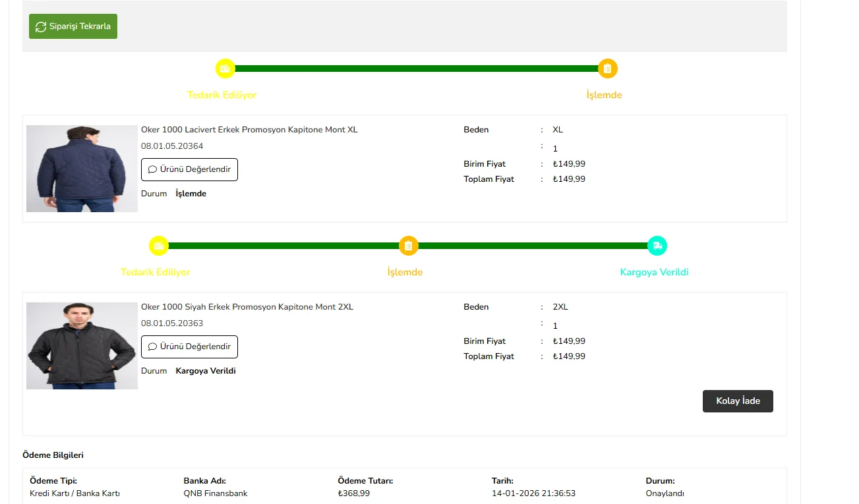Click the payment amount '₺368,99'
Image resolution: width=859 pixels, height=504 pixels.
(354, 493)
